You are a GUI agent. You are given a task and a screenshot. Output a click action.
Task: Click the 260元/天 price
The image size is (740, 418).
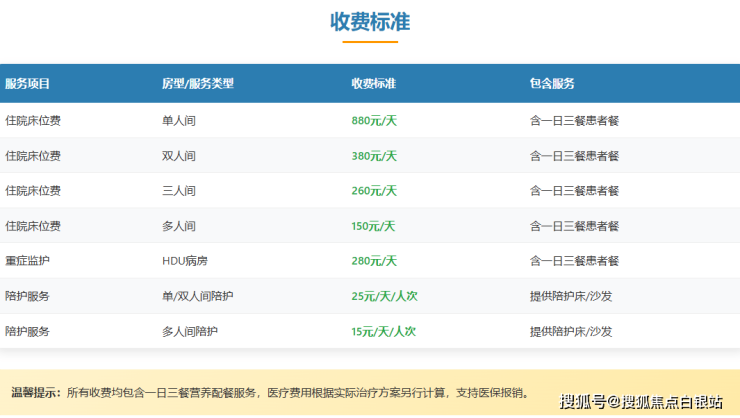374,191
